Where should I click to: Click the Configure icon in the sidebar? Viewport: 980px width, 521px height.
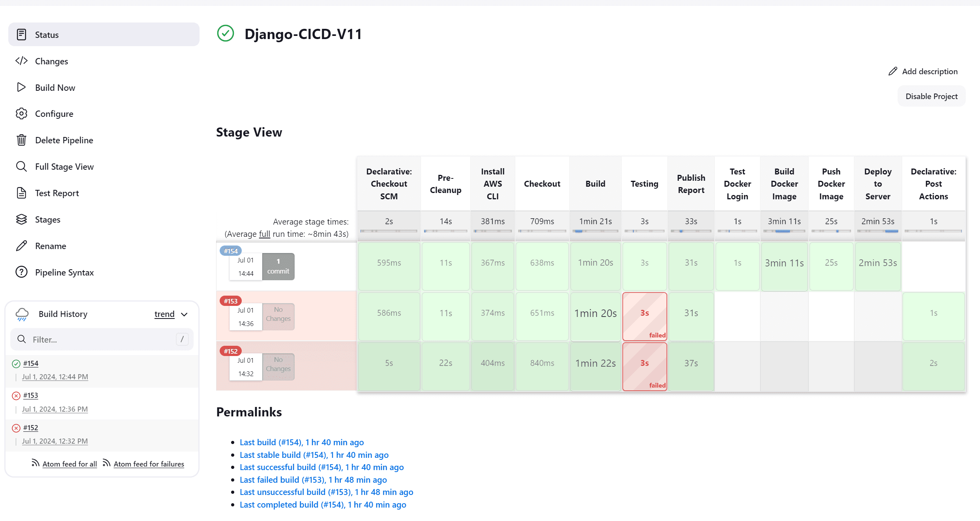point(22,114)
